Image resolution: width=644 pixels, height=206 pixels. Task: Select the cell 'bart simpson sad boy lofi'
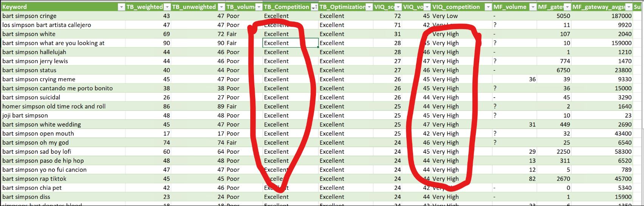(63, 152)
